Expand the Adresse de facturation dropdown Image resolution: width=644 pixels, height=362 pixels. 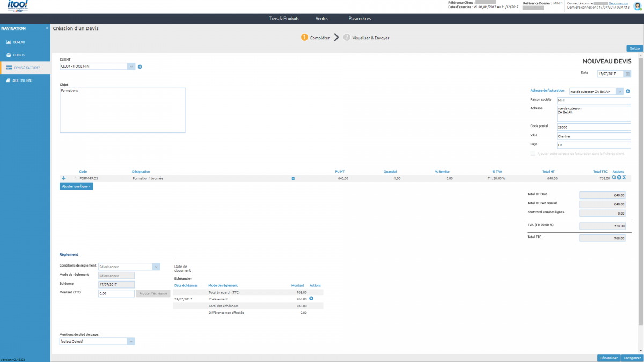point(619,92)
